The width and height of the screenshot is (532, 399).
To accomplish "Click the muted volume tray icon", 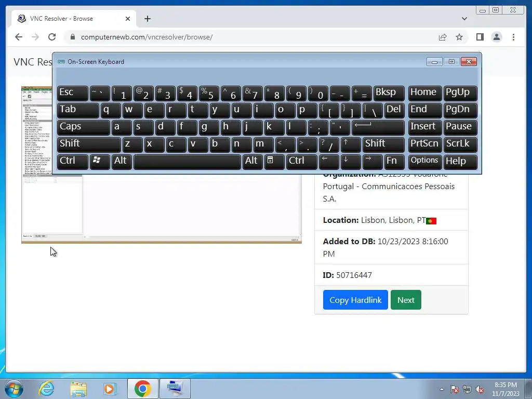I will (480, 390).
